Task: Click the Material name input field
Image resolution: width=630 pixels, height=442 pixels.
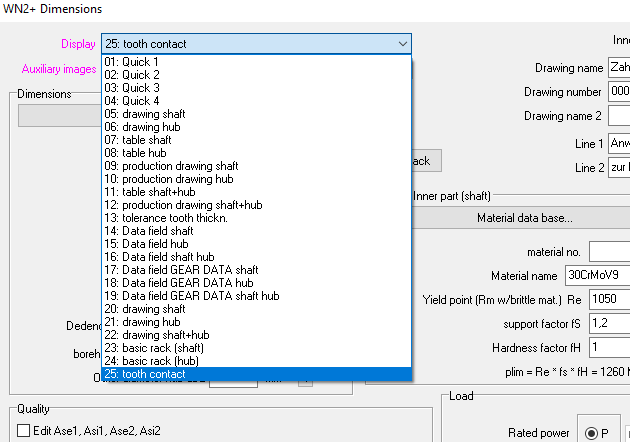Action: pyautogui.click(x=596, y=275)
